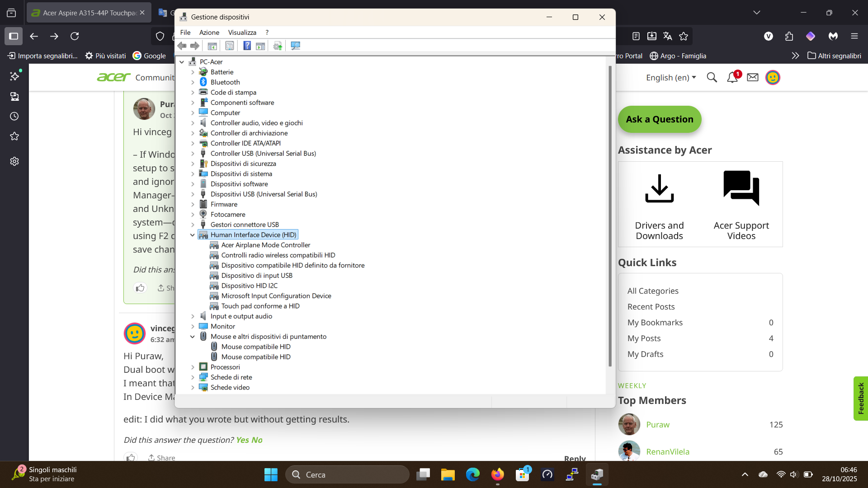Collapse Mouse e altri dispositivi di puntamento
The height and width of the screenshot is (488, 868).
point(193,337)
